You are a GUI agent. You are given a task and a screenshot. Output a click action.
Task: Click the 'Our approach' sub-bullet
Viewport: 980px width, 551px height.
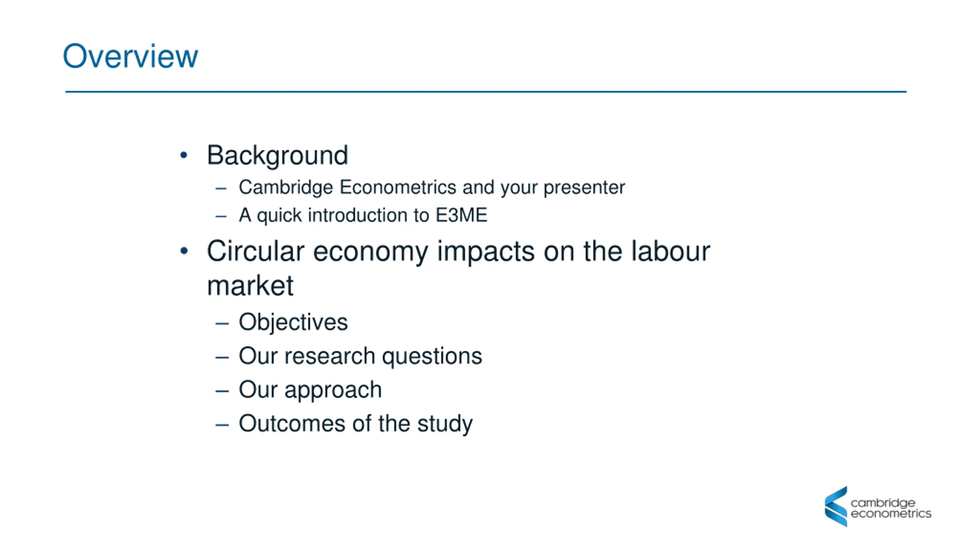click(310, 390)
